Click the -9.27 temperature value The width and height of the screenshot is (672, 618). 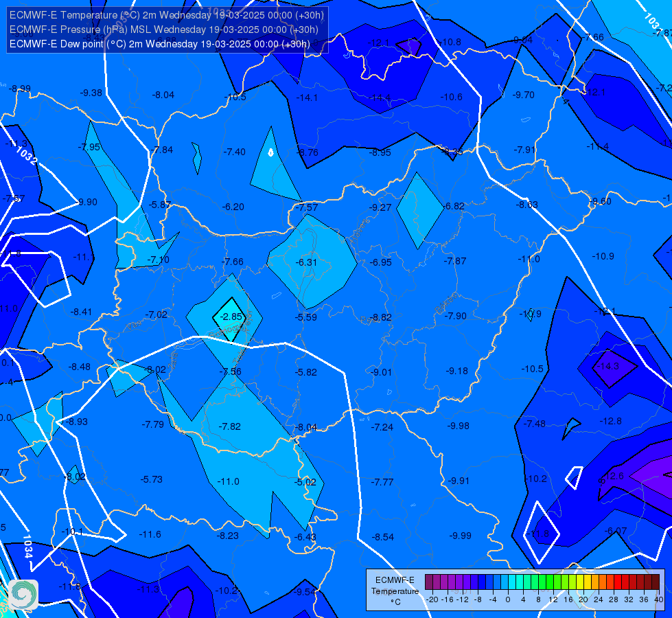380,207
